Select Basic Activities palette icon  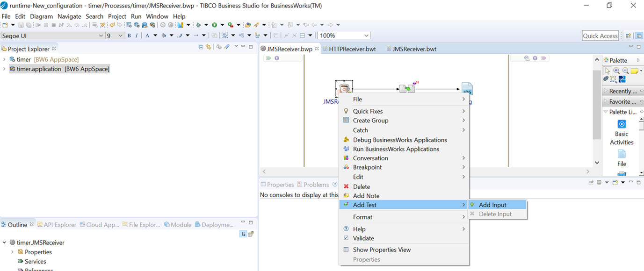pos(622,124)
